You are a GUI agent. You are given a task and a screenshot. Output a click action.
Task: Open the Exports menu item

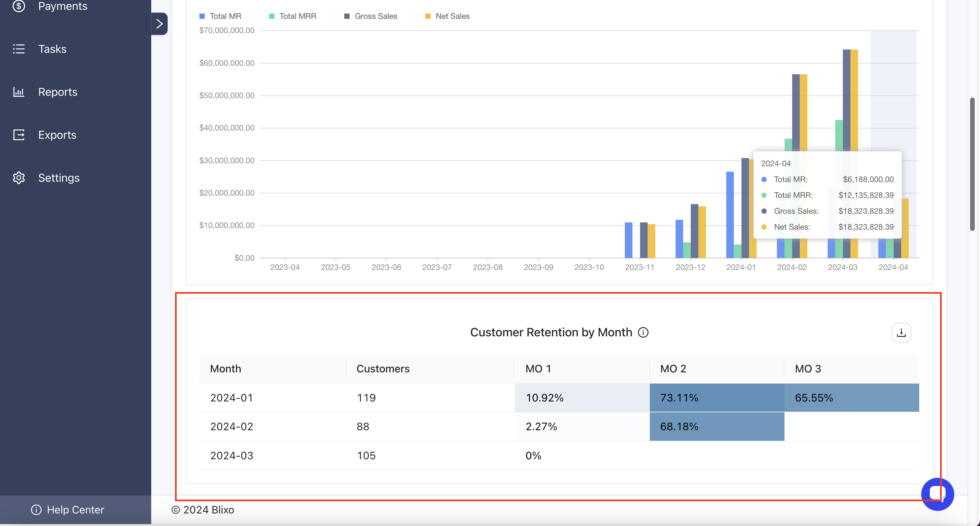pyautogui.click(x=57, y=135)
